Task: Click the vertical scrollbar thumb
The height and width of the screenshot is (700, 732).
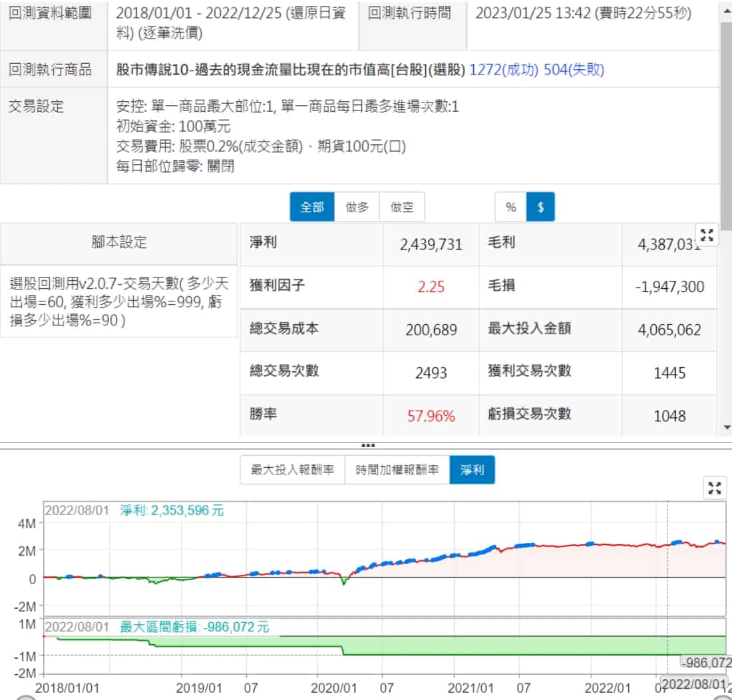Action: (726, 126)
